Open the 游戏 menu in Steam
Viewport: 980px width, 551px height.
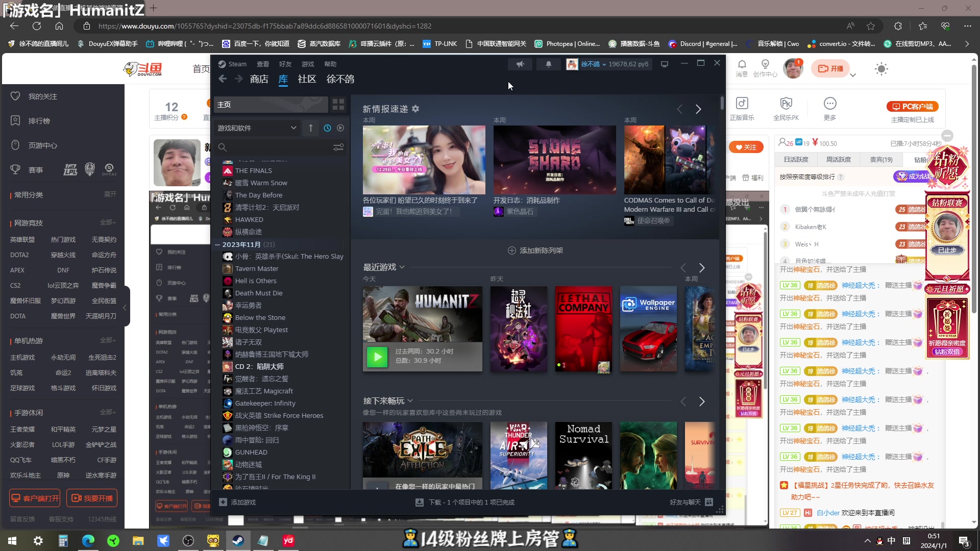click(x=308, y=64)
